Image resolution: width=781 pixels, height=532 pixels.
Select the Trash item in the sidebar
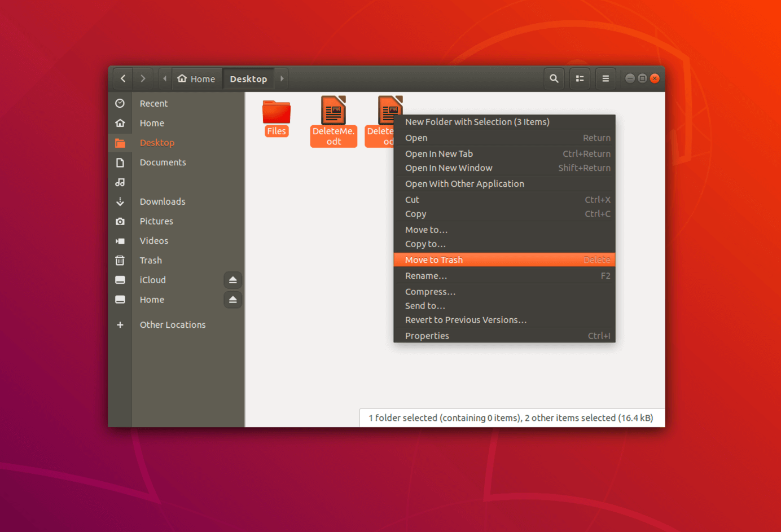coord(150,260)
